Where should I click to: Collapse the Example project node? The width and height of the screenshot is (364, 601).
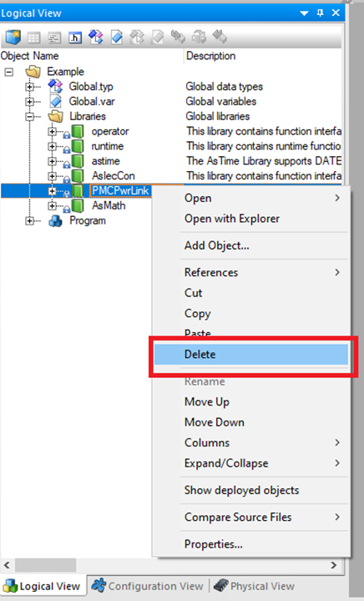click(x=9, y=72)
